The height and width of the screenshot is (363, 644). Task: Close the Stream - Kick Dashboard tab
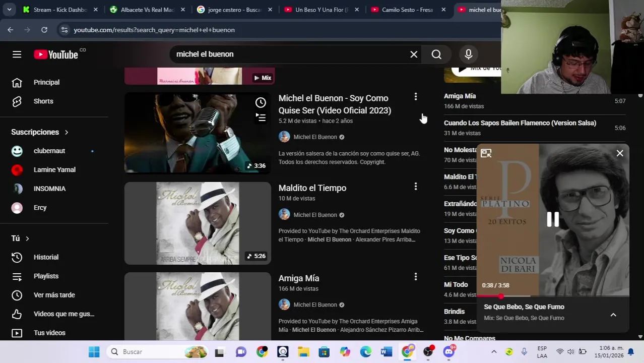click(95, 10)
